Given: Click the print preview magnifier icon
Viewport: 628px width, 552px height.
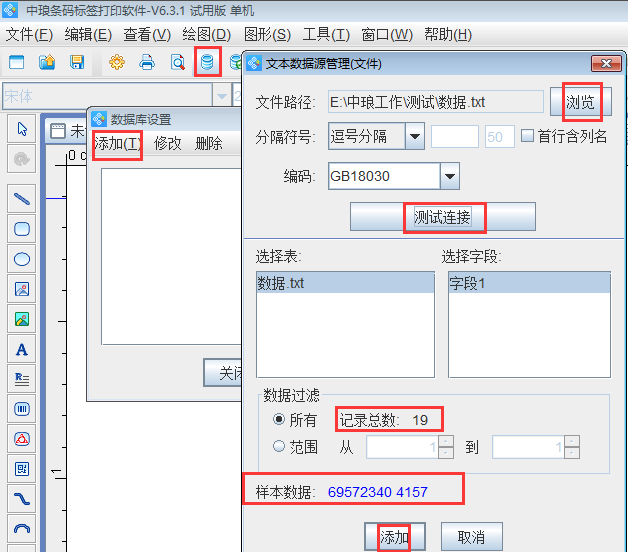Looking at the screenshot, I should (177, 62).
